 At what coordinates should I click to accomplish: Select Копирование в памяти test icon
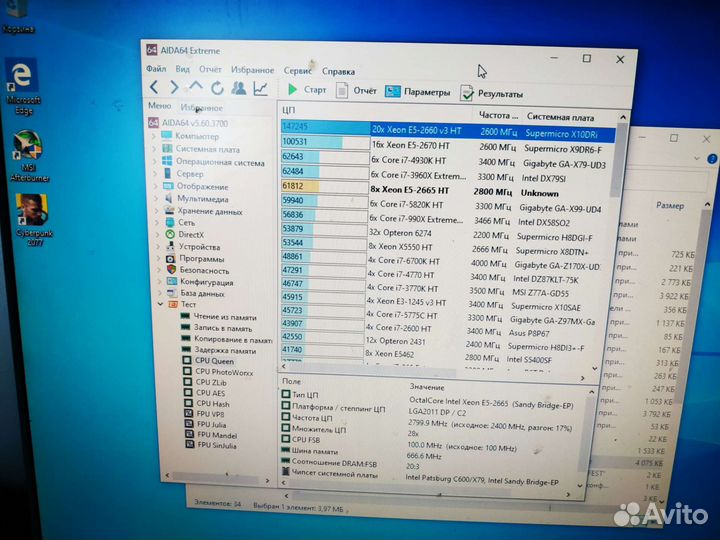[x=186, y=338]
